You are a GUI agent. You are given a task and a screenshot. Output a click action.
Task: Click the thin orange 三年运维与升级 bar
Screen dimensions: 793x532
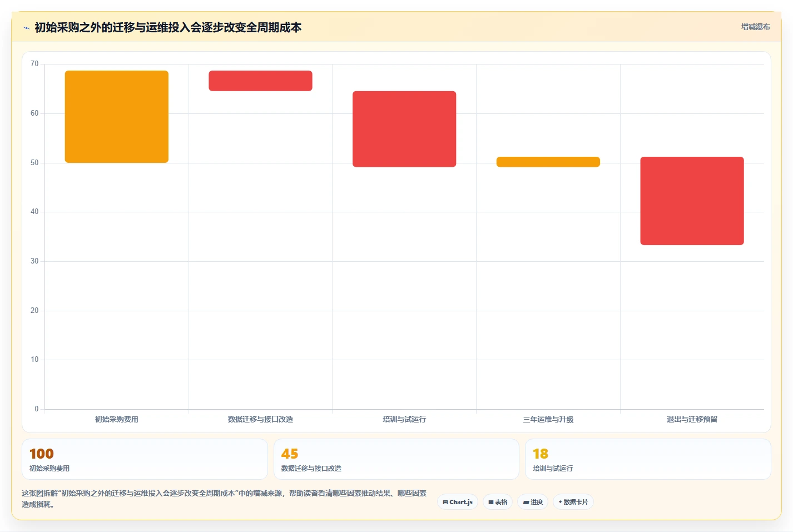(x=548, y=162)
